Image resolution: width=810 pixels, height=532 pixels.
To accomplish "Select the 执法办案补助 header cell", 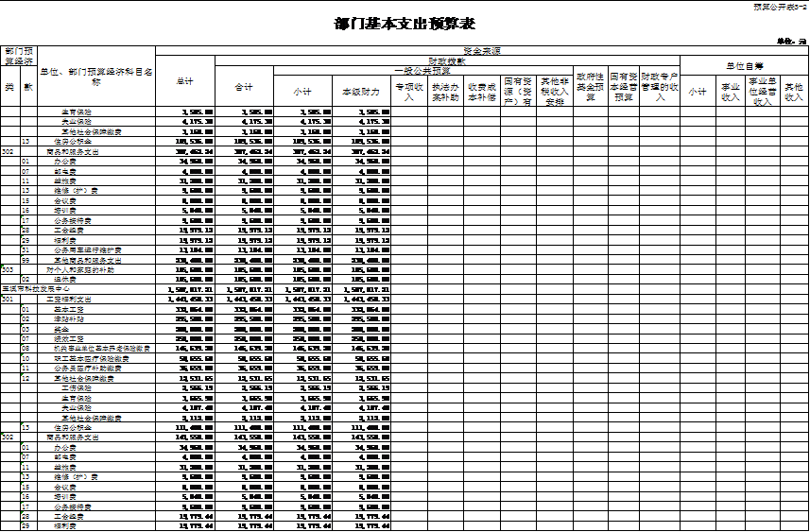I will point(445,92).
